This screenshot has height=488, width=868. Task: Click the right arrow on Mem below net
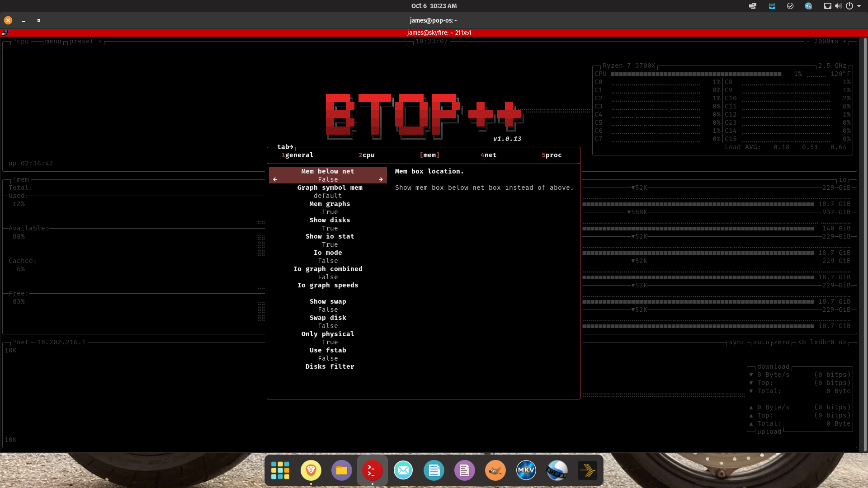[x=381, y=179]
